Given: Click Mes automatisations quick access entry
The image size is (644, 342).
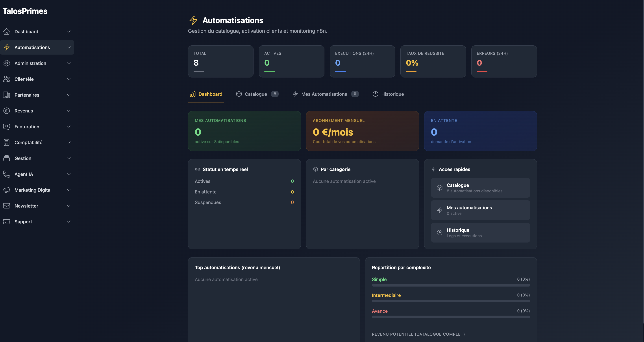Looking at the screenshot, I should pos(480,210).
